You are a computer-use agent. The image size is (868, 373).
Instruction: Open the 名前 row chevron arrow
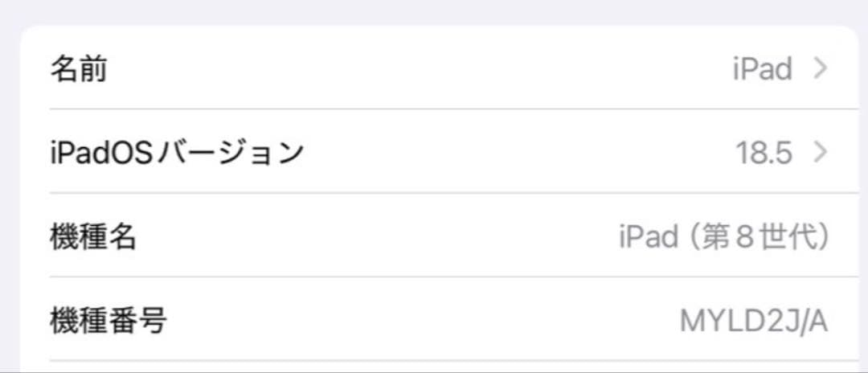tap(820, 68)
